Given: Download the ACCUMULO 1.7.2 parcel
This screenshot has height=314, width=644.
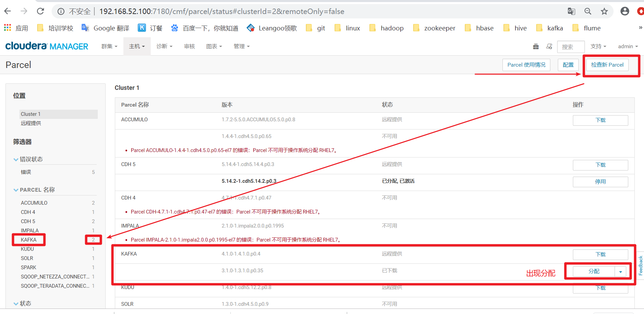Looking at the screenshot, I should tap(601, 120).
